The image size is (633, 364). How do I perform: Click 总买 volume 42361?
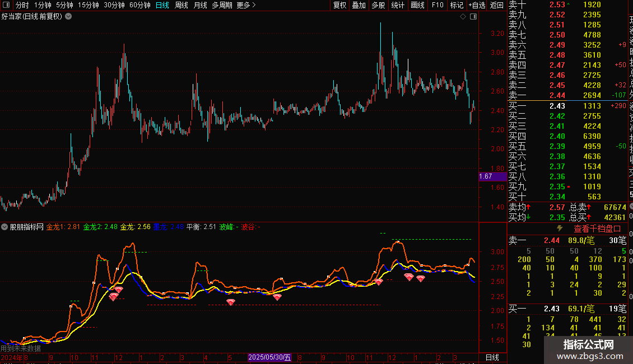(x=615, y=217)
